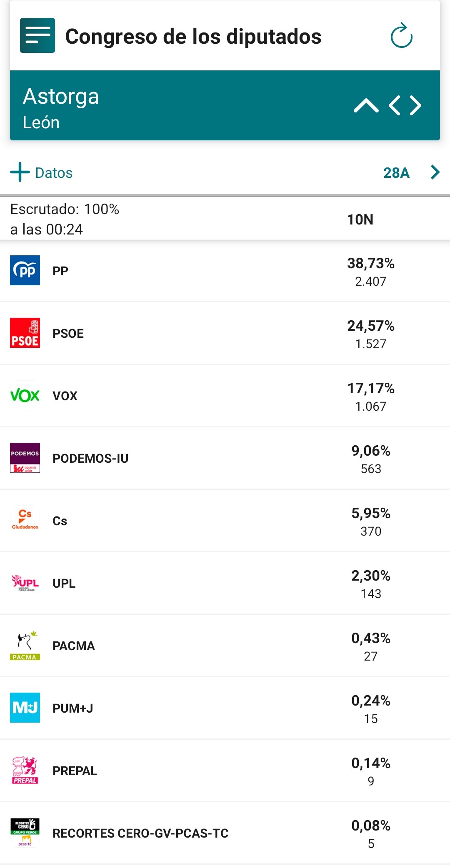Refresh the election results
Viewport: 450px width, 868px height.
(401, 36)
